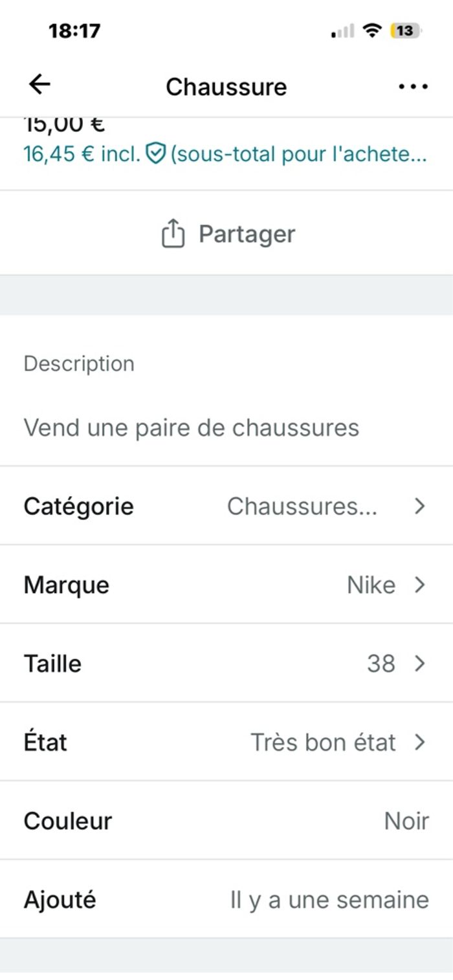Tap the battery indicator icon
The height and width of the screenshot is (980, 453).
coord(406,30)
